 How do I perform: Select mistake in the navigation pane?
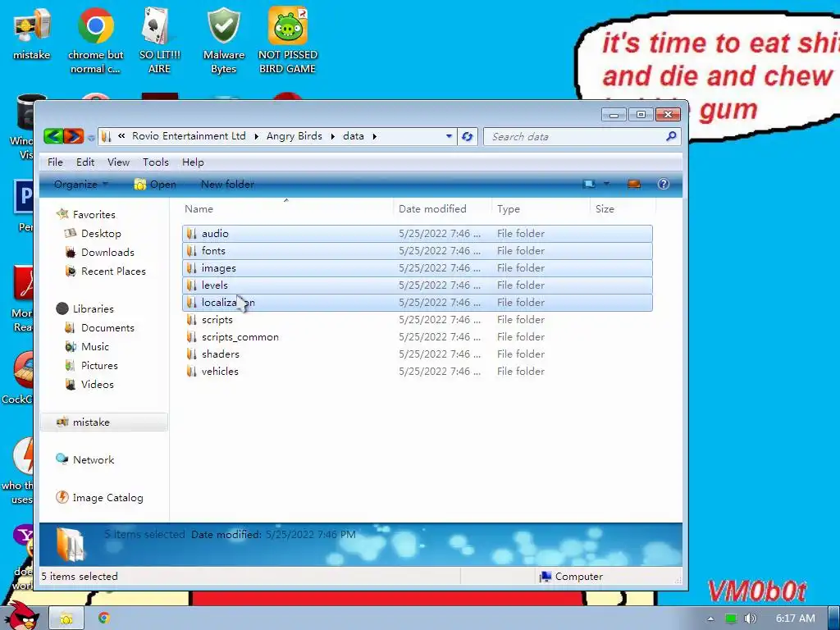[x=104, y=422]
